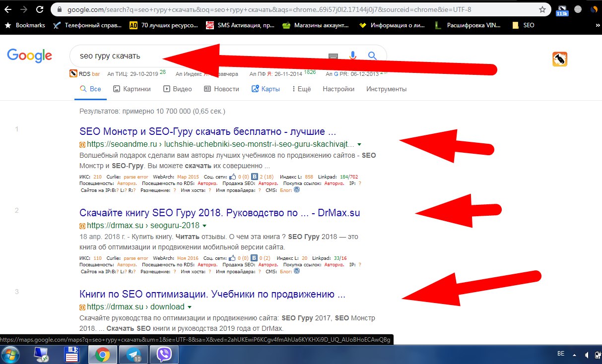Select the "Все" search tab
Screen dimensions: 602x364
point(90,89)
